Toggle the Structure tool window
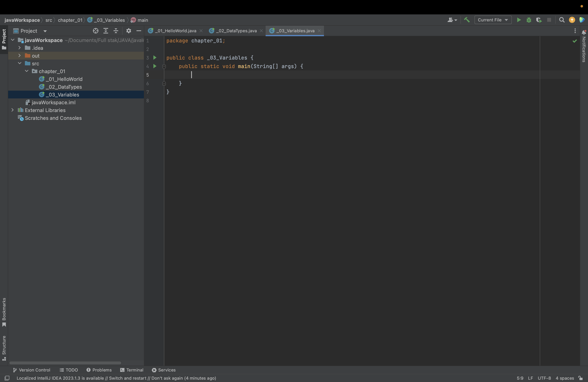This screenshot has height=382, width=588. (4, 348)
